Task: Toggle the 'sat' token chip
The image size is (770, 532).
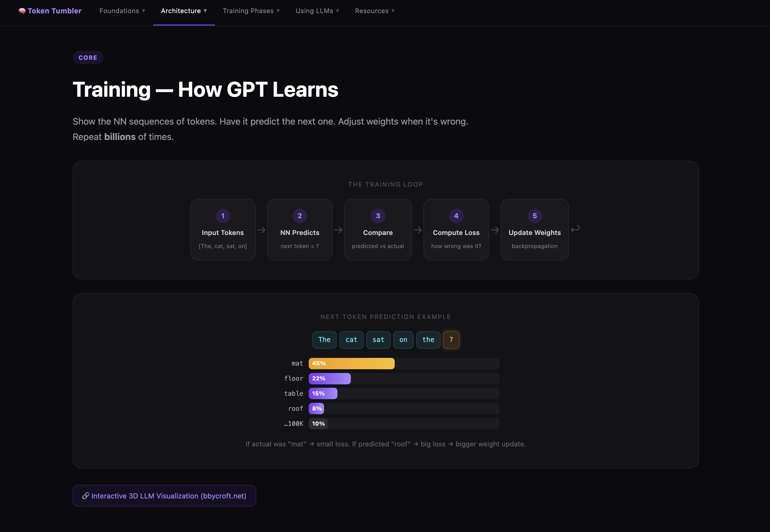Action: point(378,340)
